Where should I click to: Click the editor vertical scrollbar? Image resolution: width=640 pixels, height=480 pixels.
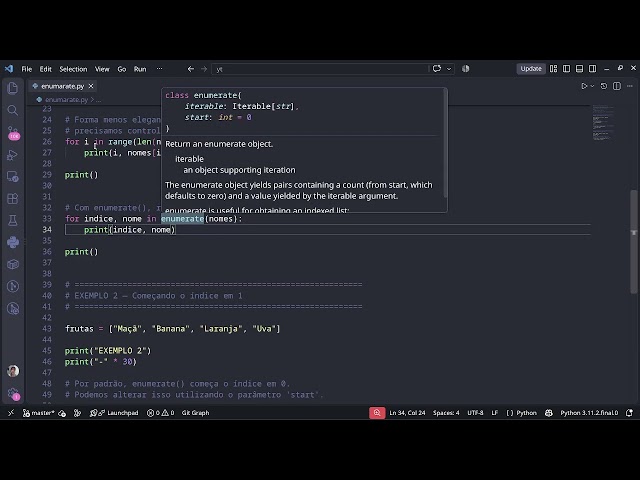633,242
